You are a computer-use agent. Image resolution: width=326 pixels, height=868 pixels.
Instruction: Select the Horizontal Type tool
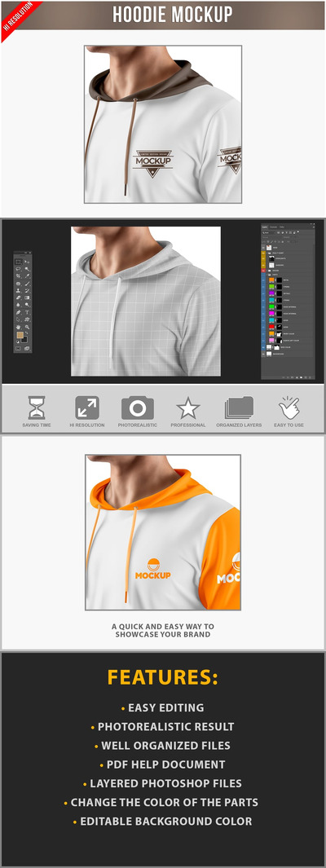[x=27, y=312]
